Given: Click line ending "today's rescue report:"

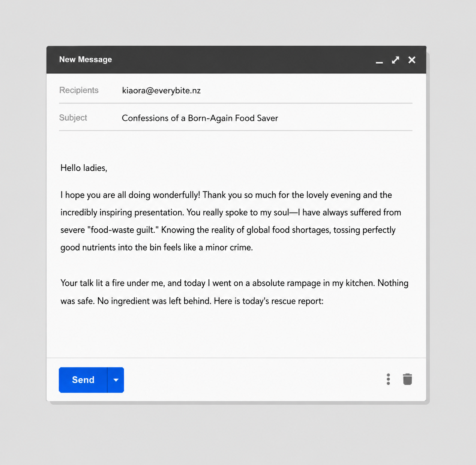Looking at the screenshot, I should pyautogui.click(x=192, y=301).
